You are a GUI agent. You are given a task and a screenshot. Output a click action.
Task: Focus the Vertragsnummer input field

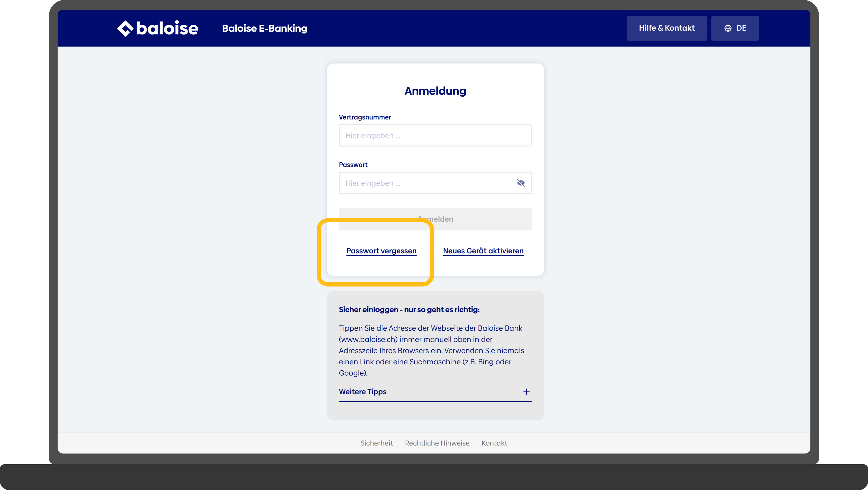(x=435, y=135)
